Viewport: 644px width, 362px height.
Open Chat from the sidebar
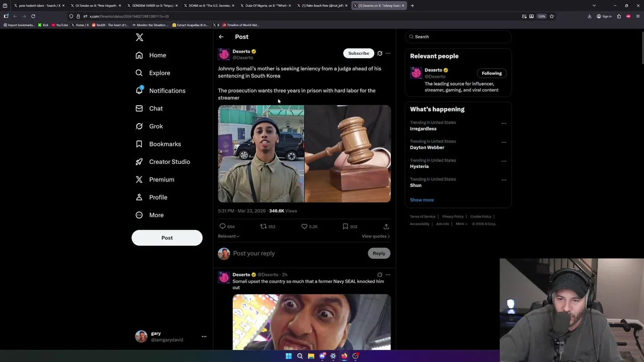pyautogui.click(x=149, y=109)
